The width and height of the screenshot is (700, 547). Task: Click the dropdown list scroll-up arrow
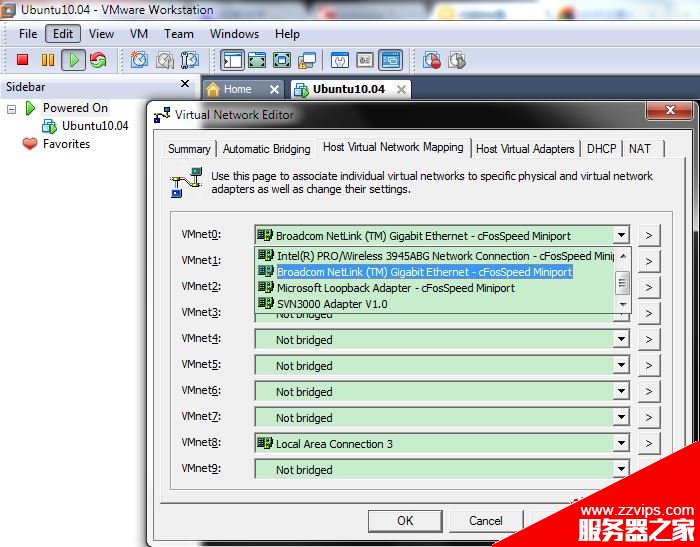coord(623,256)
